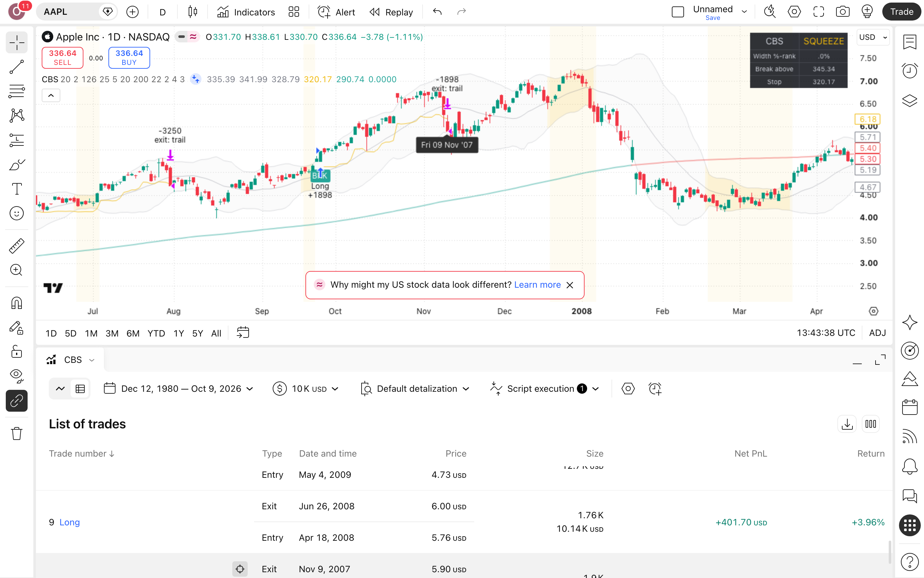Open the forecasting and measurement tools

tap(17, 140)
